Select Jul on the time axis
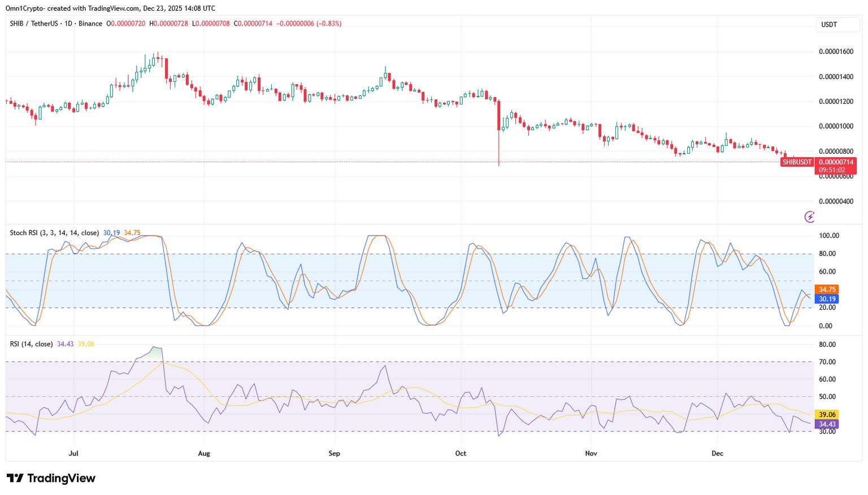868x495 pixels. [73, 453]
